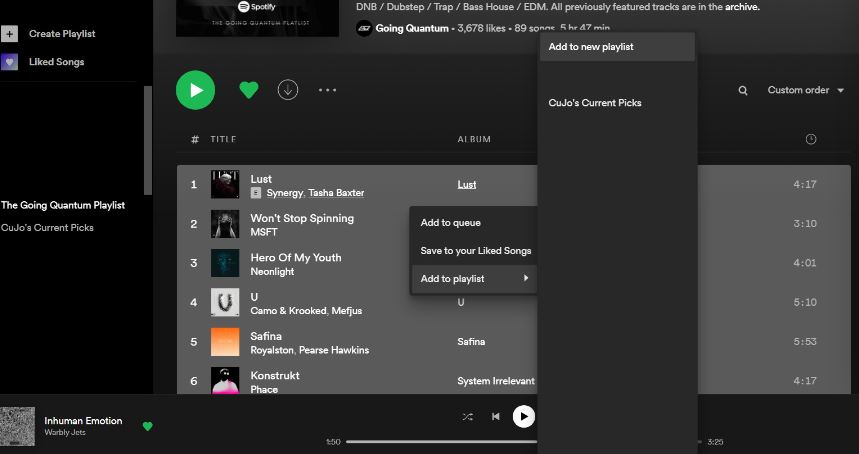Click the Safina track album art

[x=225, y=342]
